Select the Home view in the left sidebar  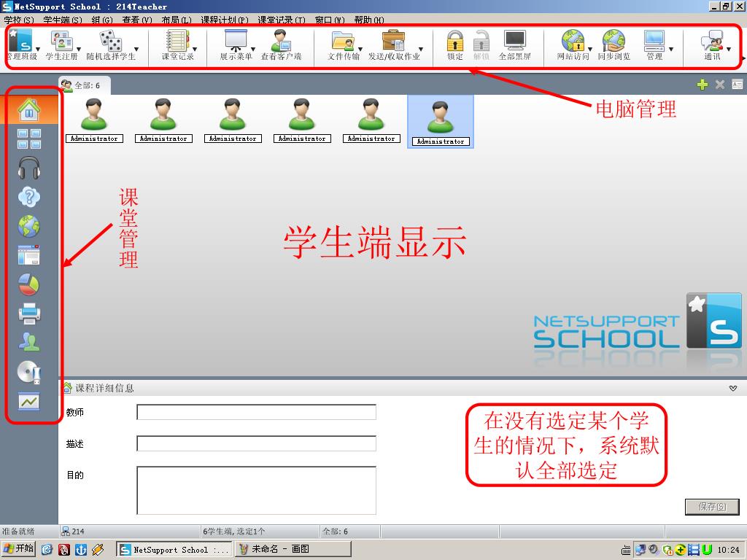pyautogui.click(x=29, y=109)
